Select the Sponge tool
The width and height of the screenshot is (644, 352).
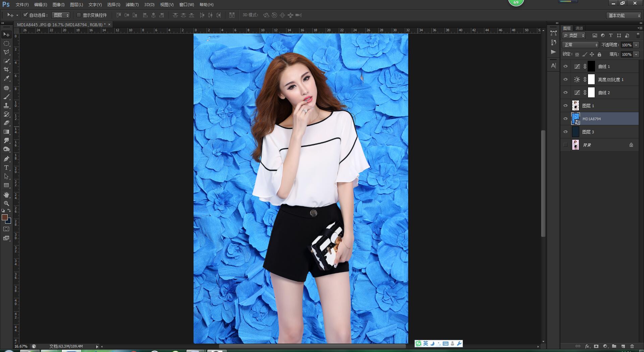6,149
